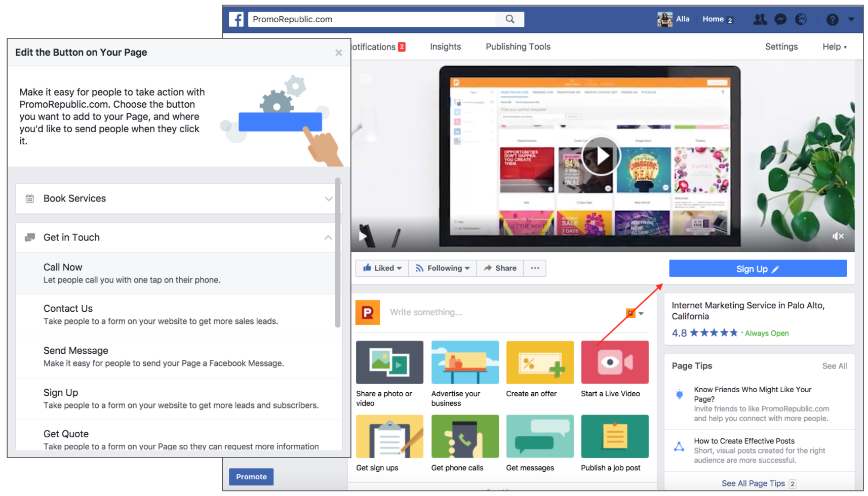Click Alla's profile picture
Screen dimensions: 868x496
tap(665, 19)
